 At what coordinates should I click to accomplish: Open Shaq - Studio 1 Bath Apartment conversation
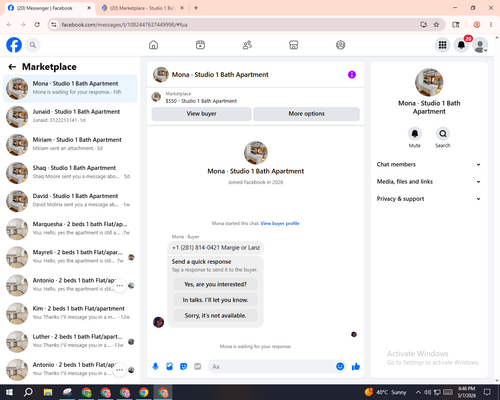pyautogui.click(x=70, y=173)
